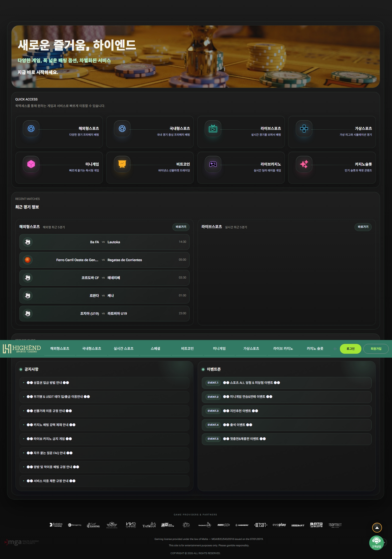Click the Evolution Gaming provider logo
This screenshot has height=559, width=392.
tap(56, 525)
